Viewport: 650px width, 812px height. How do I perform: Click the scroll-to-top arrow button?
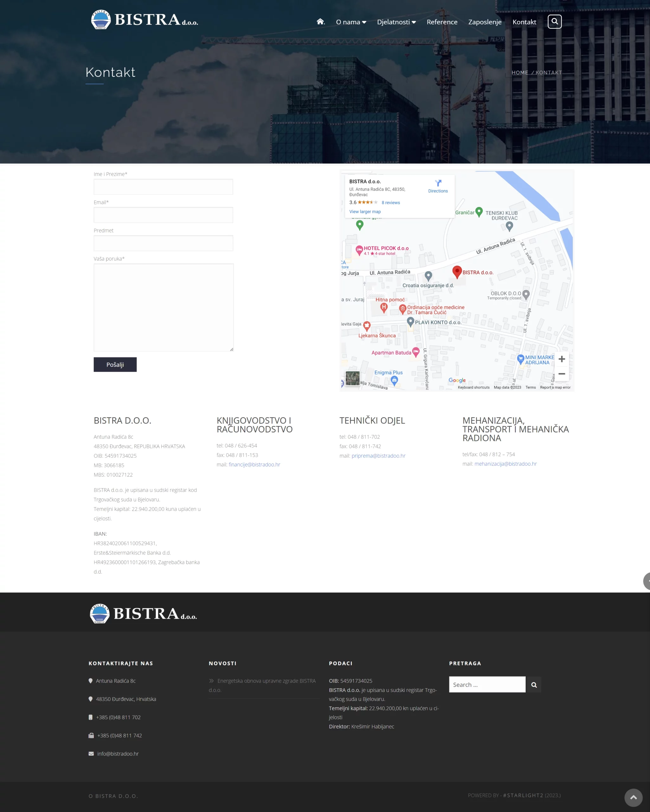pos(633,797)
